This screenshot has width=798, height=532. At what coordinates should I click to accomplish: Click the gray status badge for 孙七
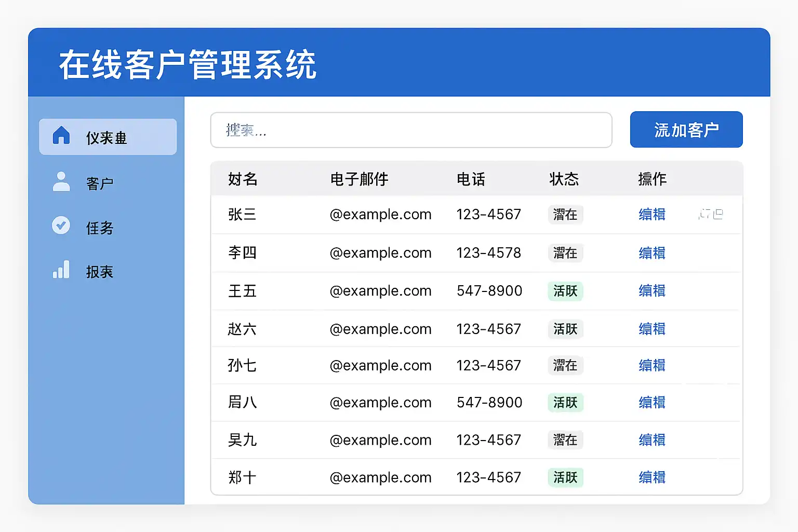565,365
